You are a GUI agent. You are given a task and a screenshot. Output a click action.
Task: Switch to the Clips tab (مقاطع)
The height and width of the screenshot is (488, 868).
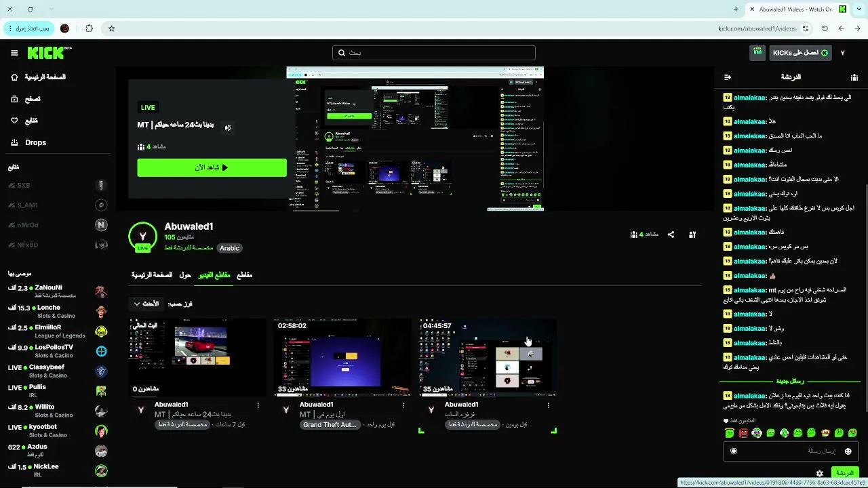pyautogui.click(x=244, y=275)
